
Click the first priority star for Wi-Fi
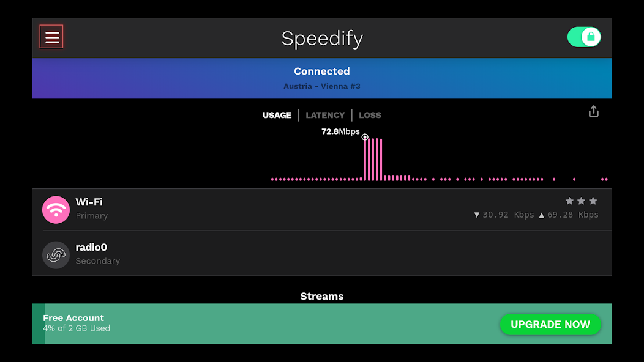[569, 201]
